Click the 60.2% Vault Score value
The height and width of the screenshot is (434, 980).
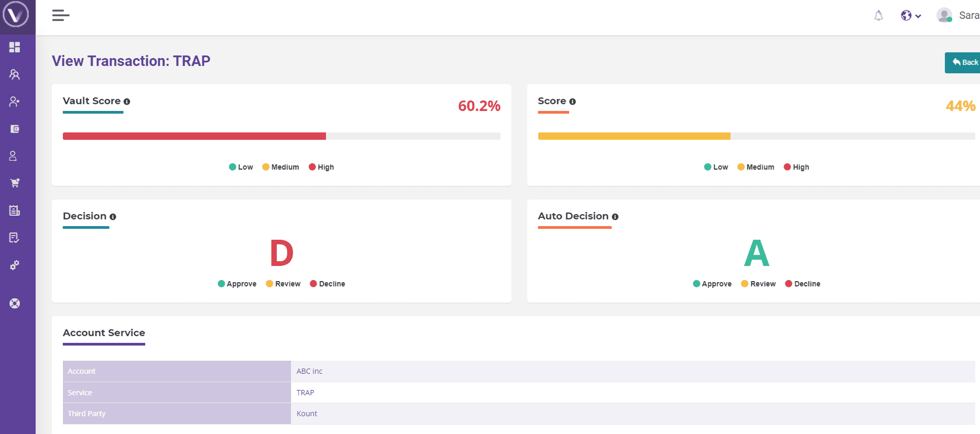pyautogui.click(x=479, y=106)
